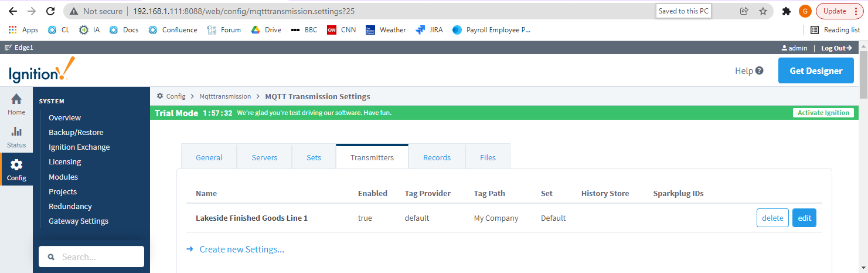Open the Payroll Employee bookmark

[491, 30]
